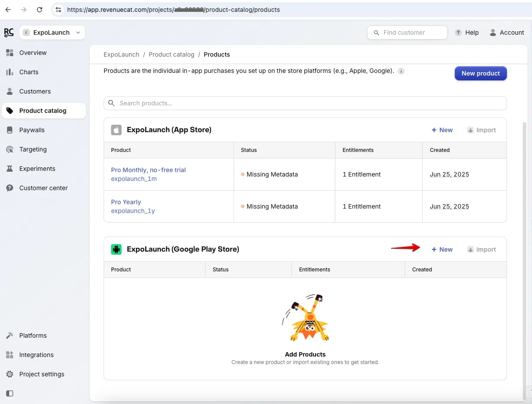Go to Overview in the sidebar
Screen dimensions: 532x404
pos(44,53)
